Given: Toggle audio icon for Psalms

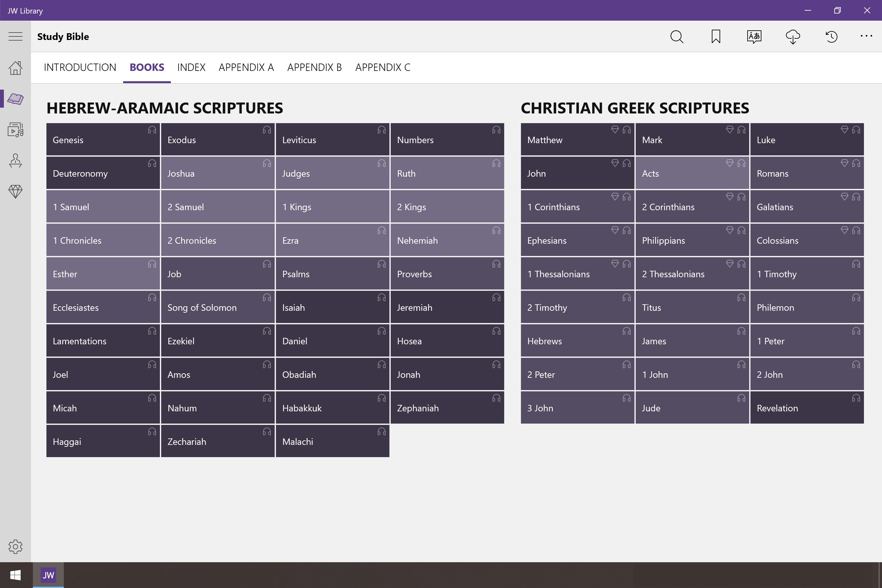Looking at the screenshot, I should (x=382, y=264).
